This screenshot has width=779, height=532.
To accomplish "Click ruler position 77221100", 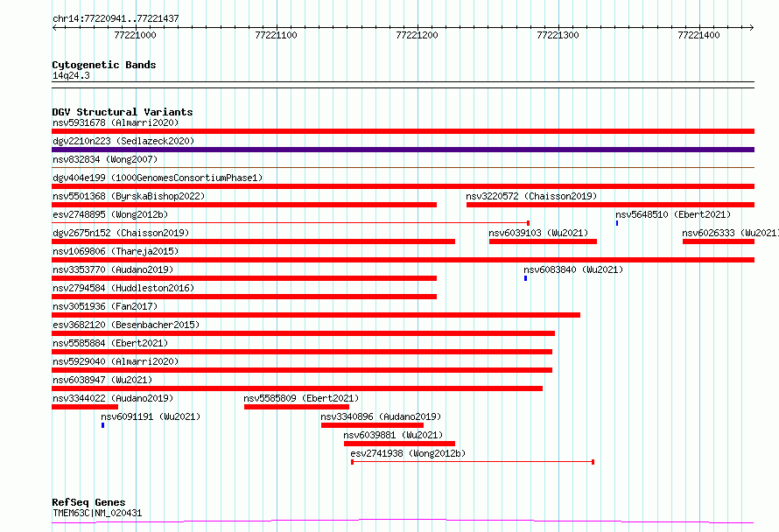I will click(276, 35).
